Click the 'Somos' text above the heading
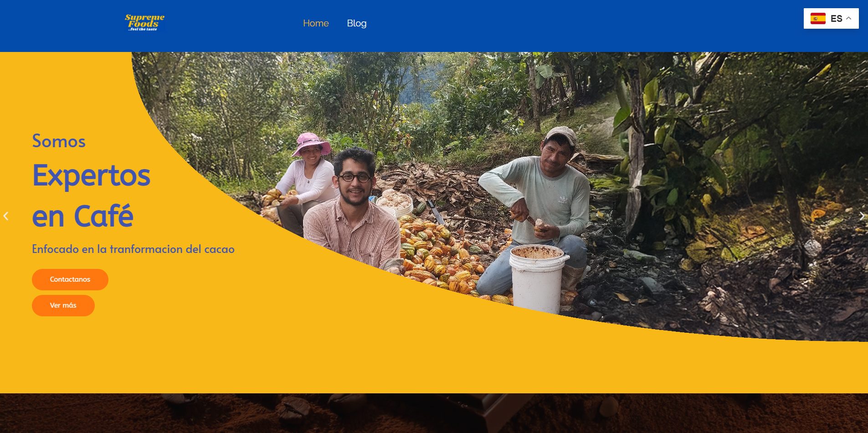The image size is (868, 433). [x=59, y=141]
